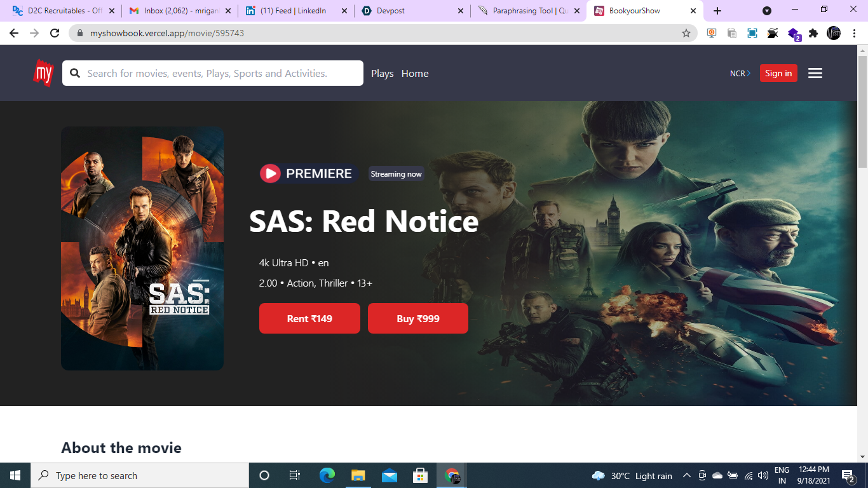Click the blue screenshot capture extension icon
This screenshot has width=868, height=488.
[x=752, y=33]
